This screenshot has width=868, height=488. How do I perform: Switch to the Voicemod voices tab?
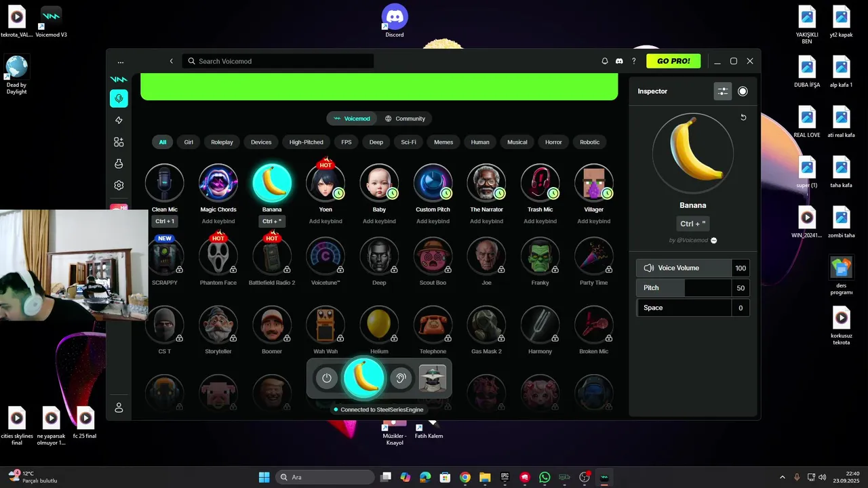pos(351,119)
